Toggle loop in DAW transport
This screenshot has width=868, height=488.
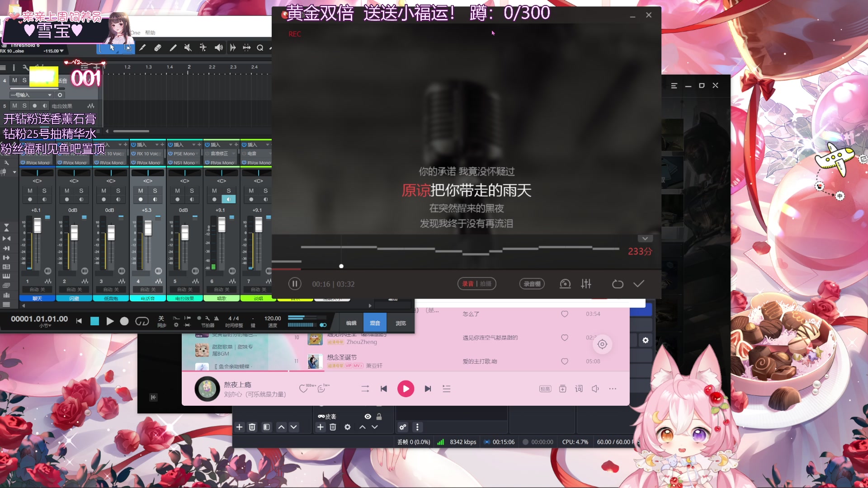pos(142,321)
